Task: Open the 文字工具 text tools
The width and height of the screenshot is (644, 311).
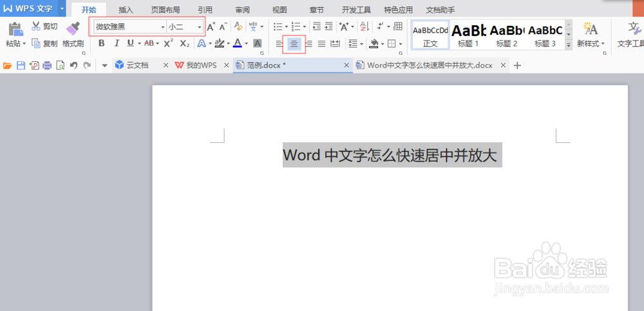Action: point(630,35)
